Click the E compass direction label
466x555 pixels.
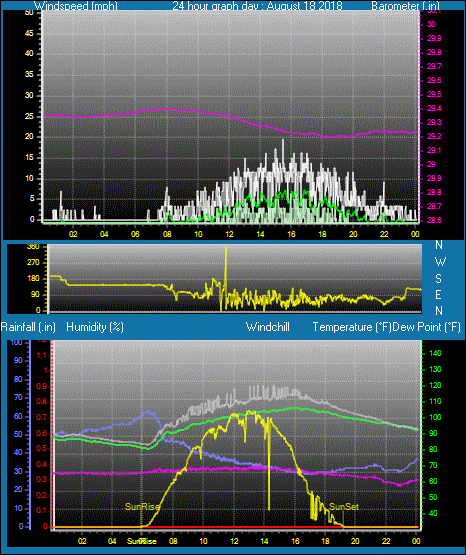[x=438, y=294]
